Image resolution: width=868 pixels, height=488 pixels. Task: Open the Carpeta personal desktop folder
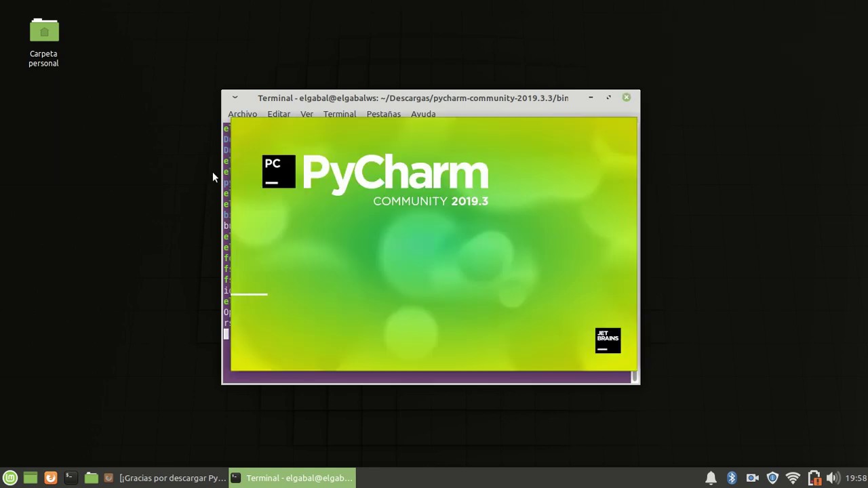[x=43, y=42]
